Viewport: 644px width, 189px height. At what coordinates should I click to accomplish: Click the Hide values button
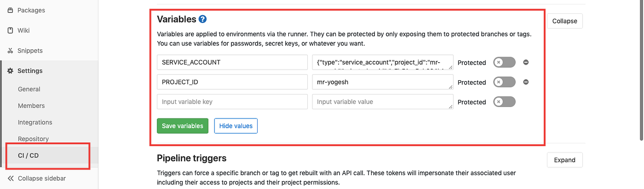click(x=236, y=126)
